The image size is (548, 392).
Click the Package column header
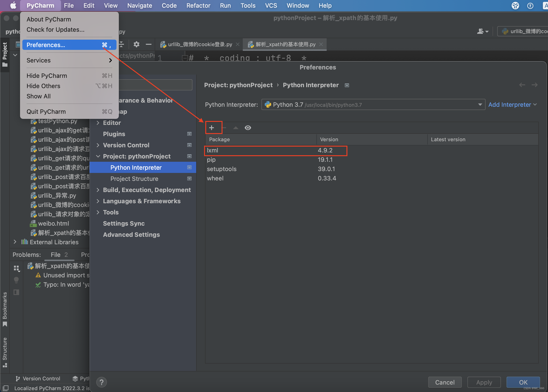tap(261, 140)
